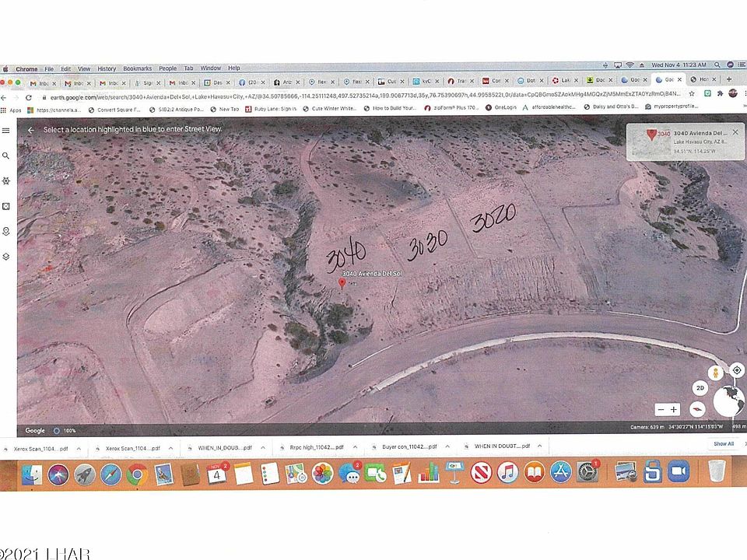Image resolution: width=747 pixels, height=560 pixels.
Task: Open Projects pin icon in Earth sidebar
Action: tap(5, 232)
